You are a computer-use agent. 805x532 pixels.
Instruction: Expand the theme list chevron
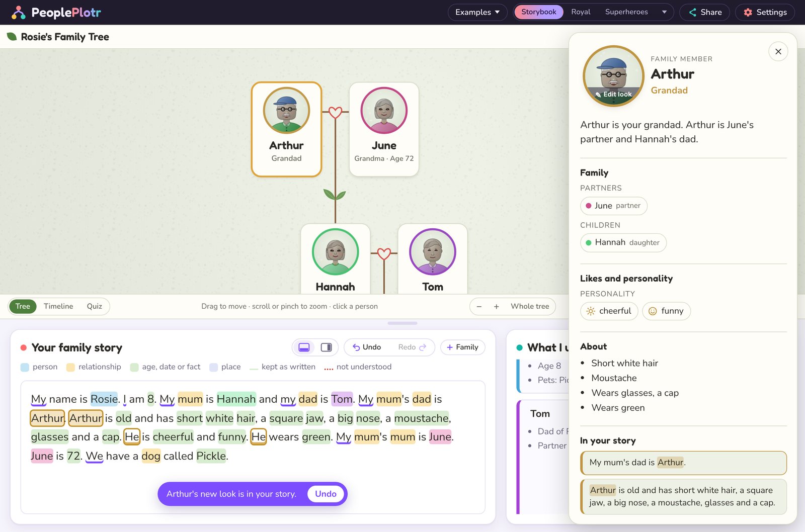point(664,12)
